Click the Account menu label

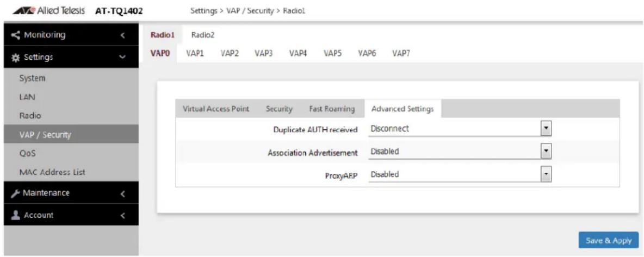tap(38, 215)
